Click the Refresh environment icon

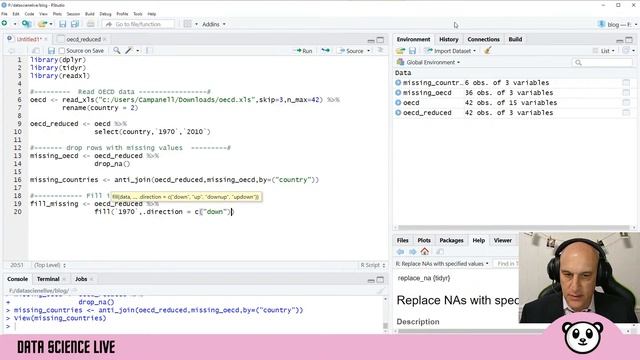626,51
